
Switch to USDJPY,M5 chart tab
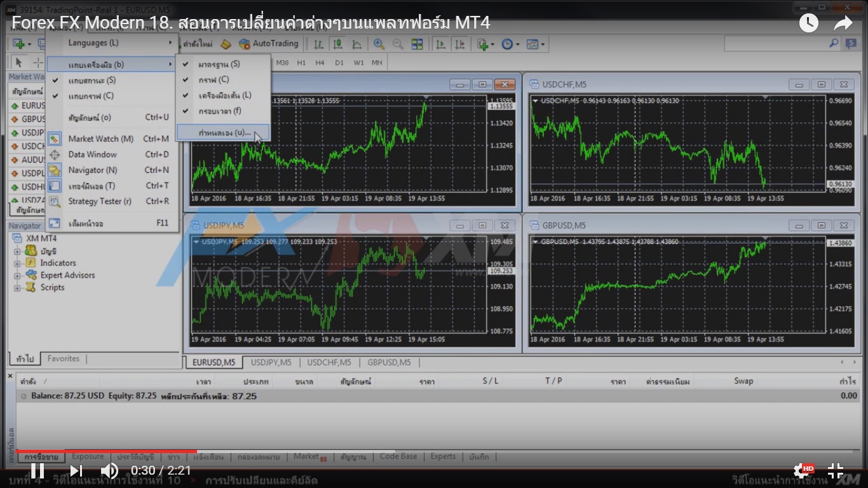271,362
